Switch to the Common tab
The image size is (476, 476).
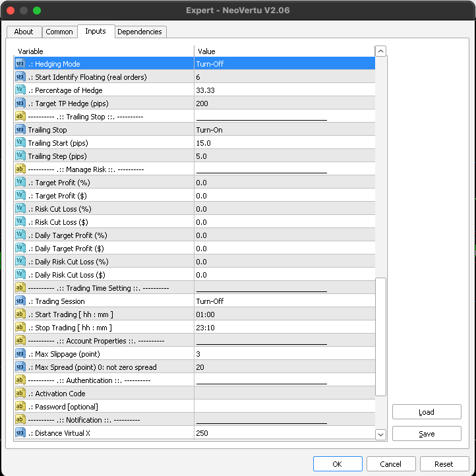tap(59, 32)
